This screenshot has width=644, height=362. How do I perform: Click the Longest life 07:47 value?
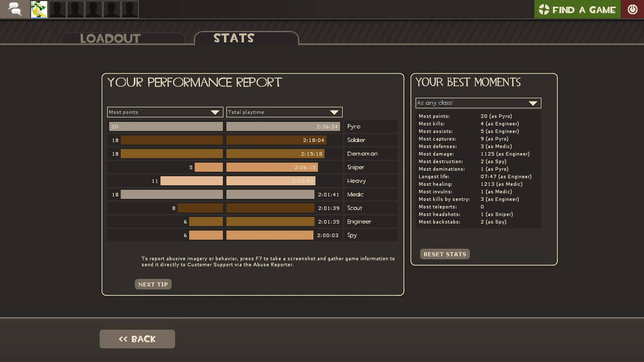click(506, 177)
